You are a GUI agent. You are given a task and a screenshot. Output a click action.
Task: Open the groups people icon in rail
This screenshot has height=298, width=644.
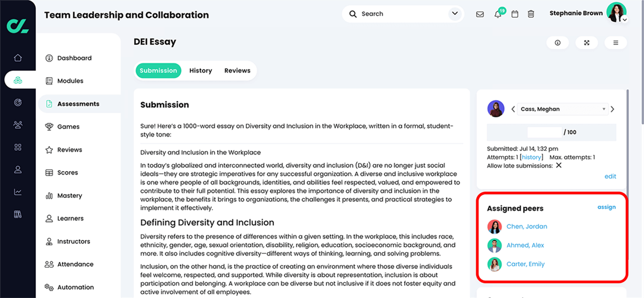click(18, 125)
